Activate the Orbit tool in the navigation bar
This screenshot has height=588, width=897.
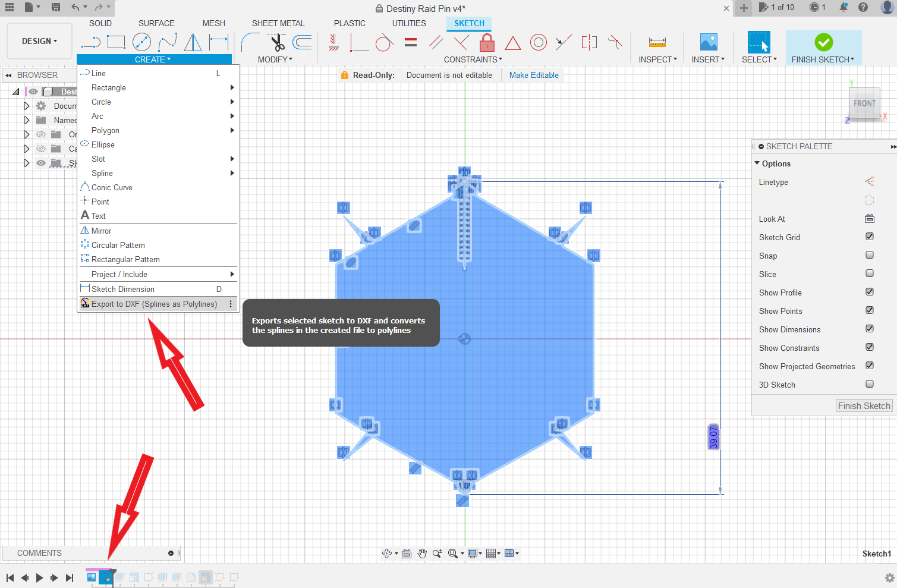(x=387, y=553)
